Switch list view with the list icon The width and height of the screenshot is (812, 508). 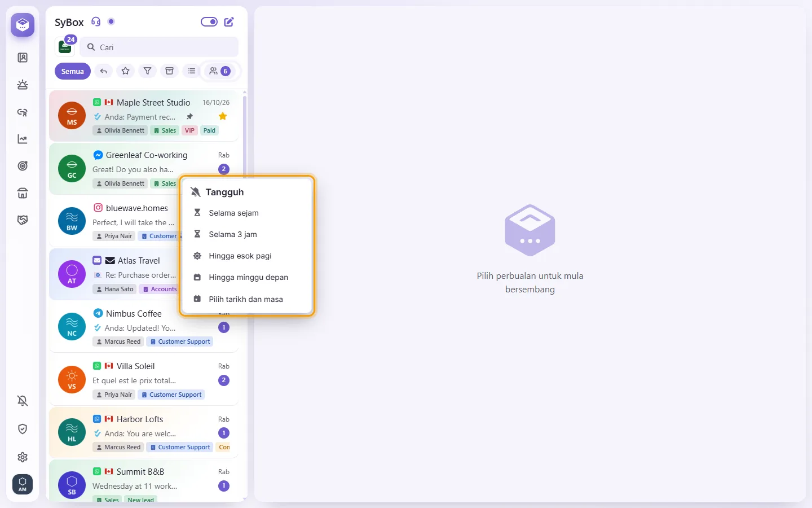coord(192,71)
